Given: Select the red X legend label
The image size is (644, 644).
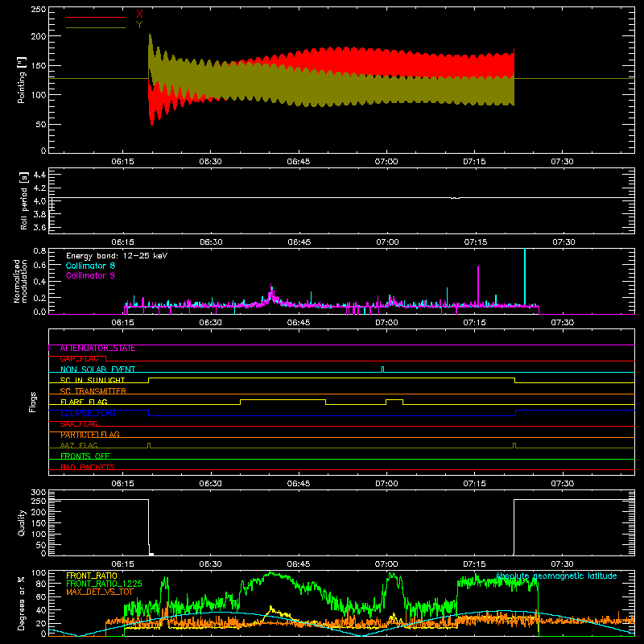Looking at the screenshot, I should click(x=139, y=14).
